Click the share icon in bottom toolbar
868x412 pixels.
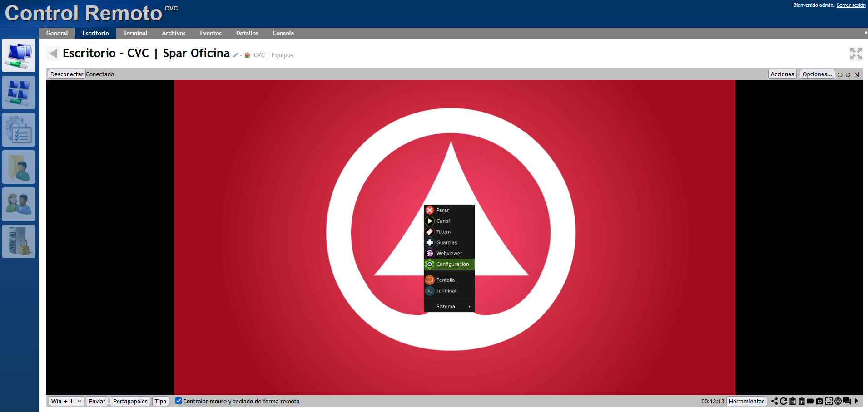pos(774,401)
